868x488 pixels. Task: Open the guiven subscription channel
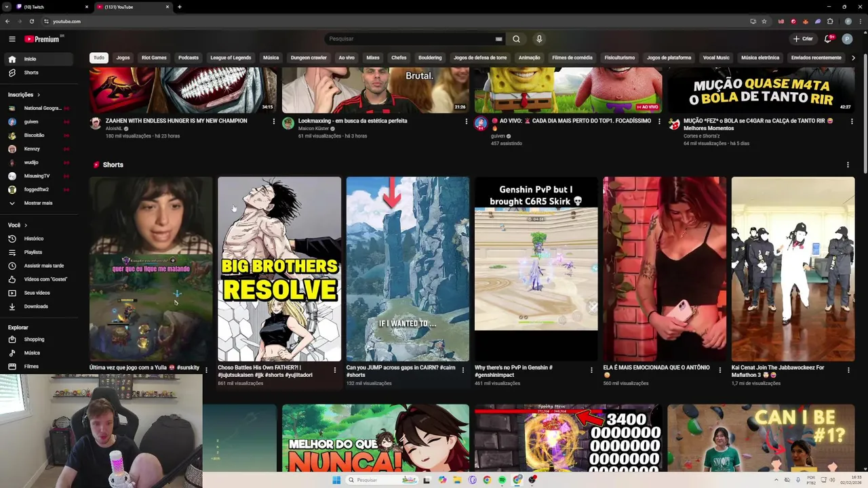click(37, 121)
